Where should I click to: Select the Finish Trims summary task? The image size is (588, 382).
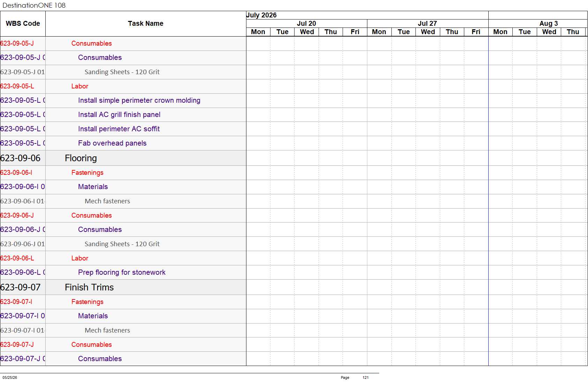[89, 287]
